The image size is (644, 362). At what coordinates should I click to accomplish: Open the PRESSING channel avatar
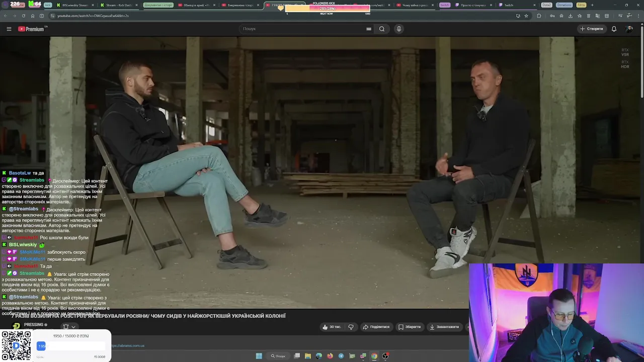click(17, 326)
